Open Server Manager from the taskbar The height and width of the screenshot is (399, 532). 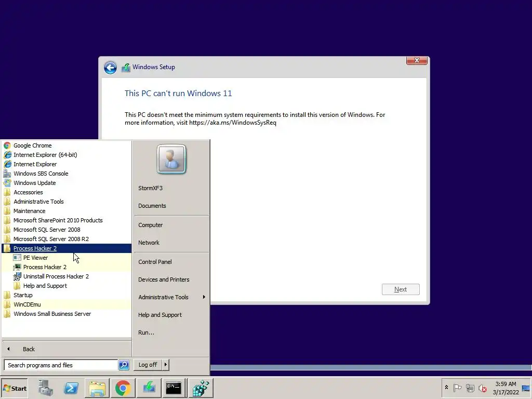pos(45,388)
